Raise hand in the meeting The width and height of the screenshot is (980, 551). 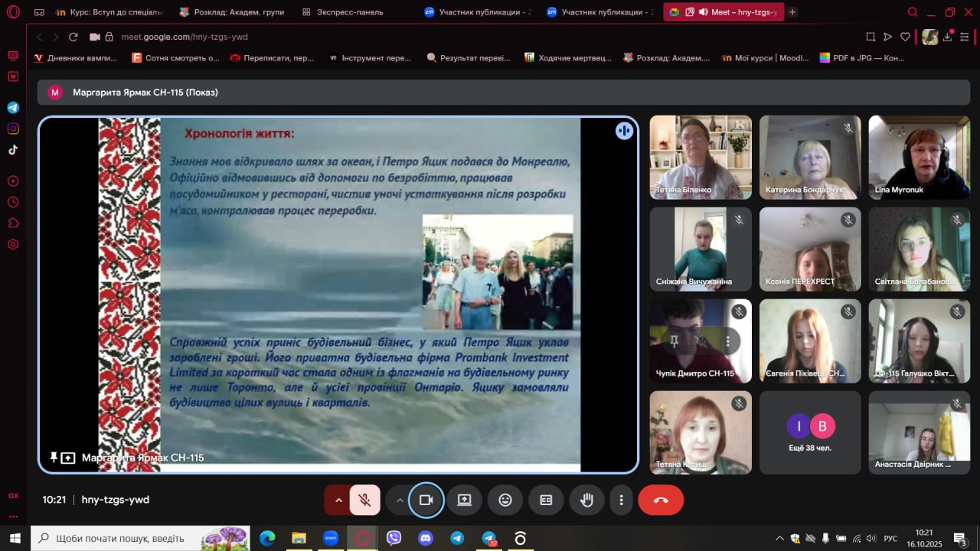(586, 500)
